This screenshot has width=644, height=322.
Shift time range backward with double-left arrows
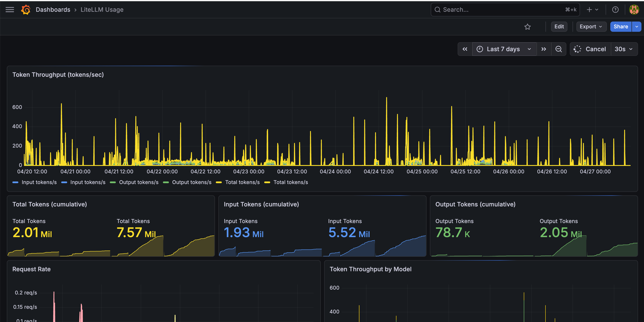[465, 49]
